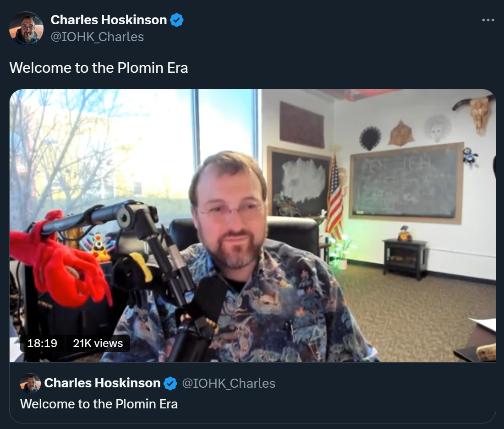
Task: Click the chalkboard in the video frame
Action: point(406,183)
